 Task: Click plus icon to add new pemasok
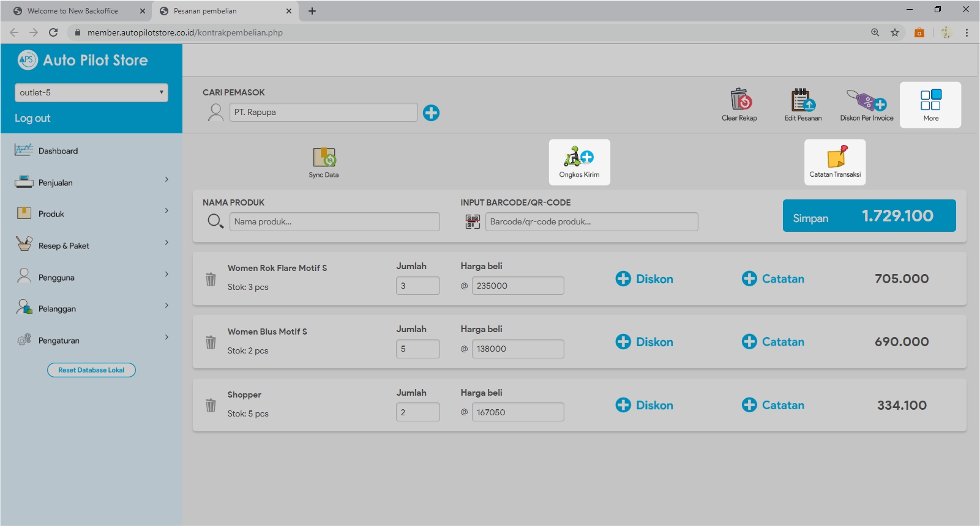coord(431,113)
